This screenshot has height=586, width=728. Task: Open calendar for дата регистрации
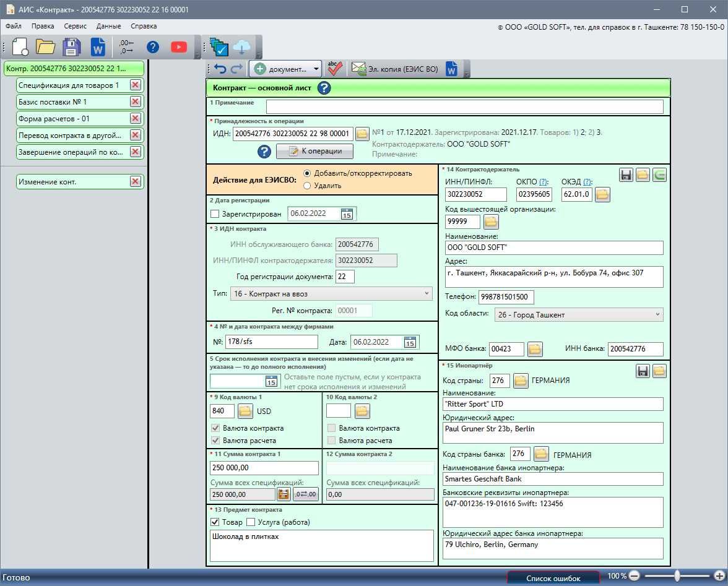coord(347,214)
